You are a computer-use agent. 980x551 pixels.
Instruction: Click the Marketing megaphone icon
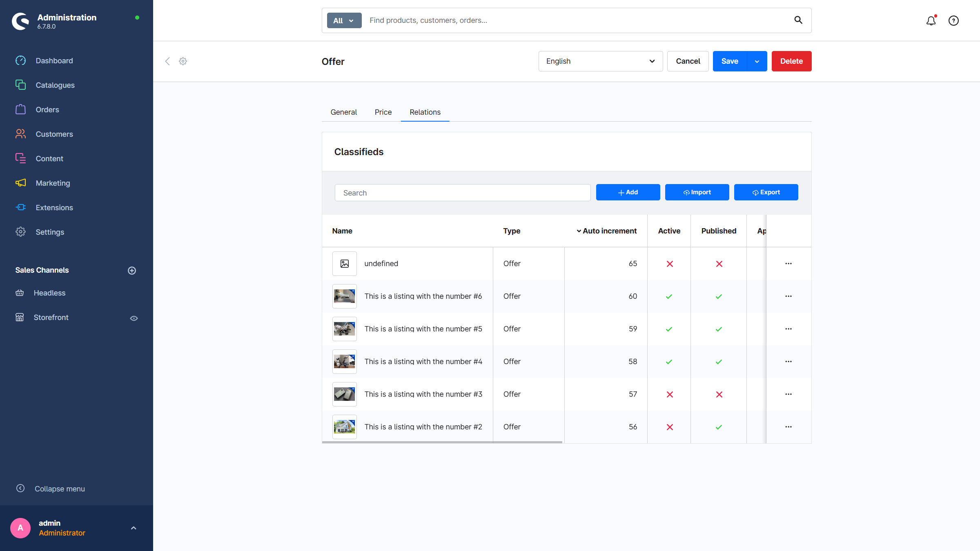click(x=20, y=183)
